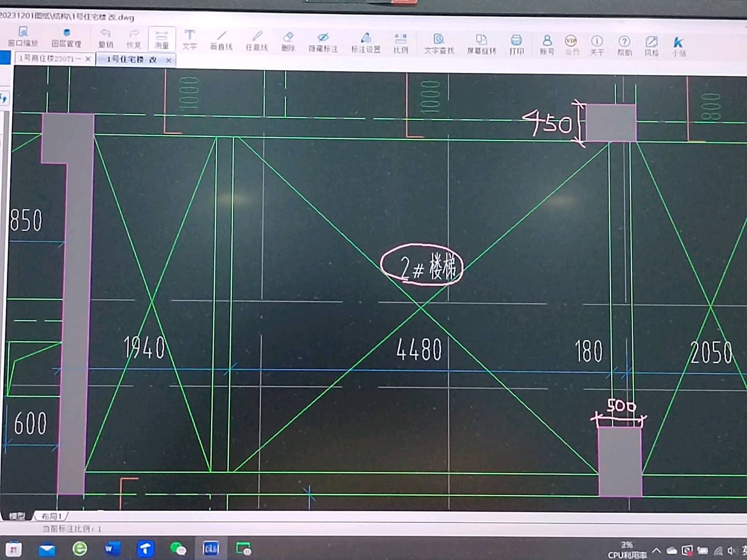Open the 比例 scale tool
747x560 pixels.
(400, 43)
